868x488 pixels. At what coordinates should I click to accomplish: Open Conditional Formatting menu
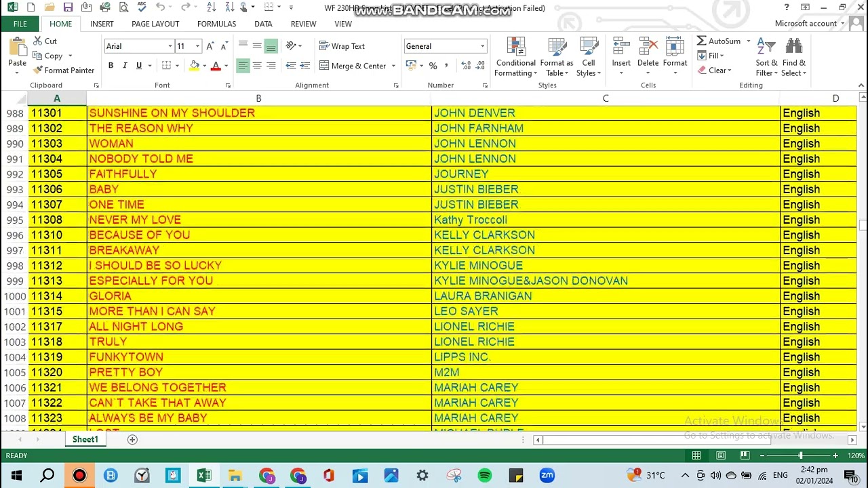516,57
